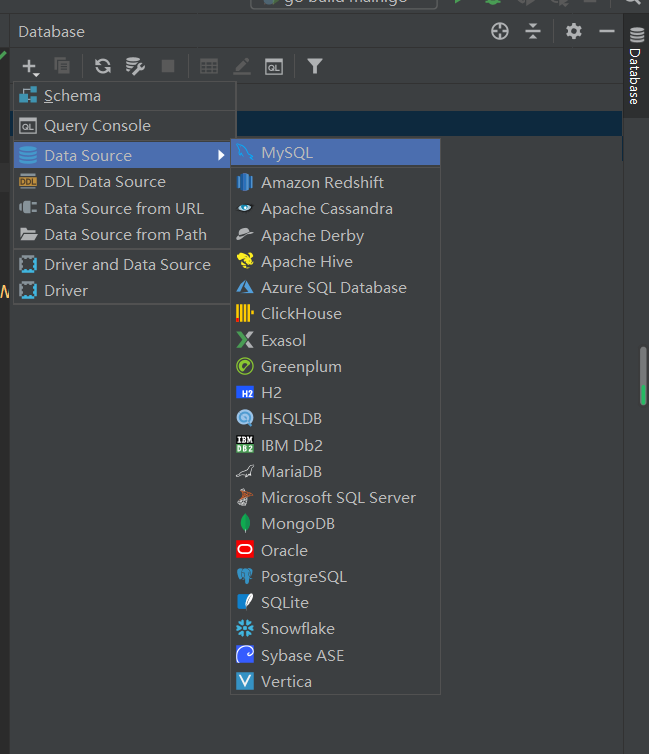
Task: Click the table editor grid icon
Action: tap(209, 66)
